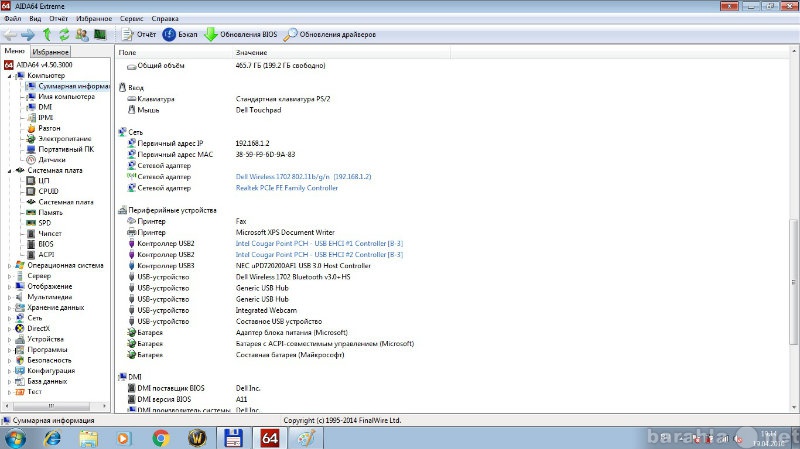Screen dimensions: 800x449
Task: Open the Отчёт report button
Action: 139,35
